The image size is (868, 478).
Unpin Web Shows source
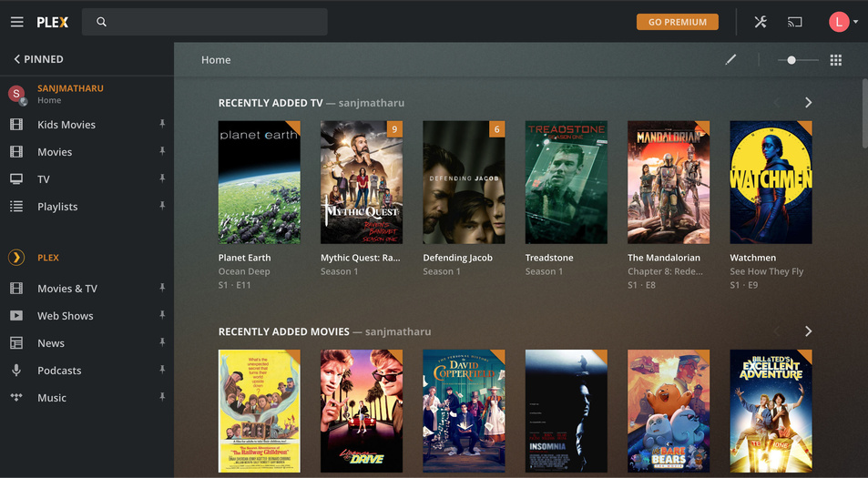tap(162, 315)
